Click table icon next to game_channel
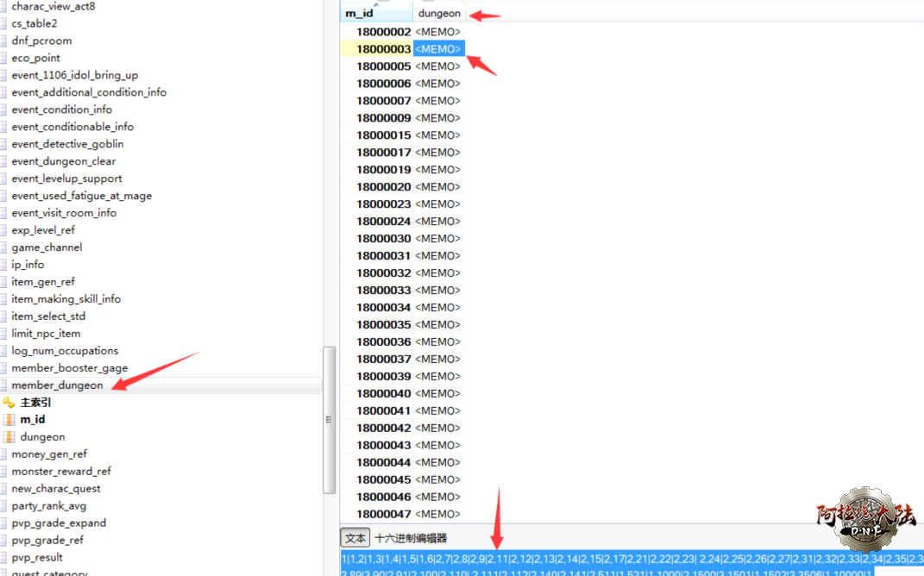Image resolution: width=924 pixels, height=576 pixels. click(x=3, y=247)
